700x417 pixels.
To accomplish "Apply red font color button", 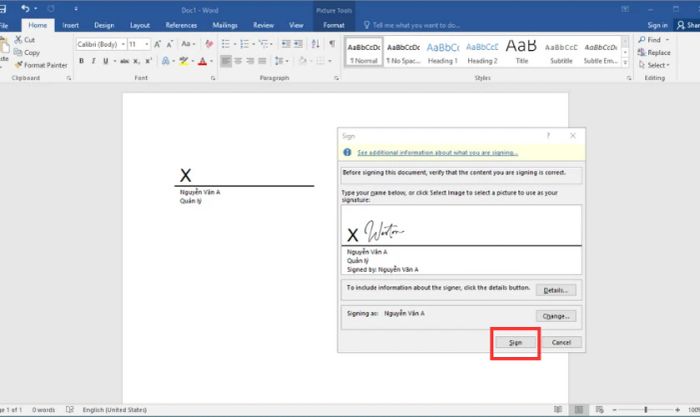I will [203, 61].
